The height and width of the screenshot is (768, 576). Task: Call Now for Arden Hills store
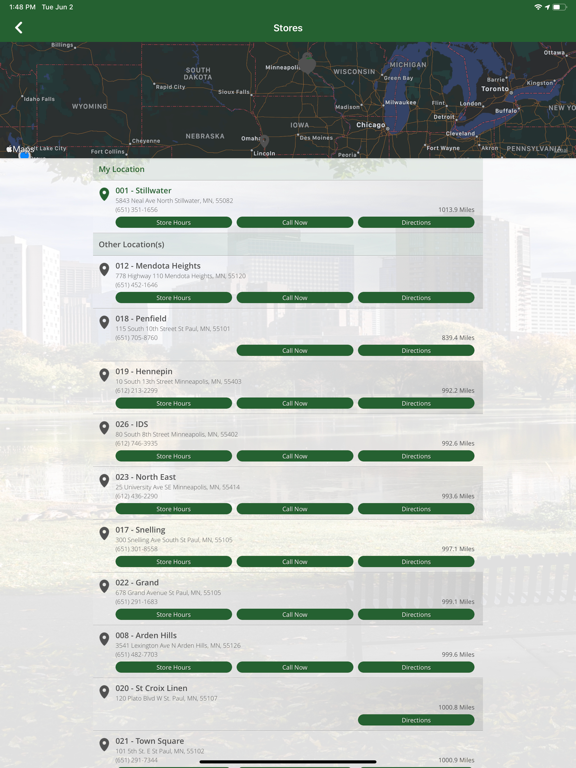click(295, 668)
